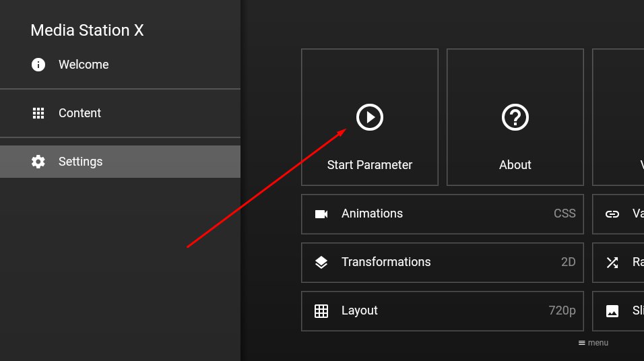
Task: Click the Layout grid icon
Action: tap(321, 311)
